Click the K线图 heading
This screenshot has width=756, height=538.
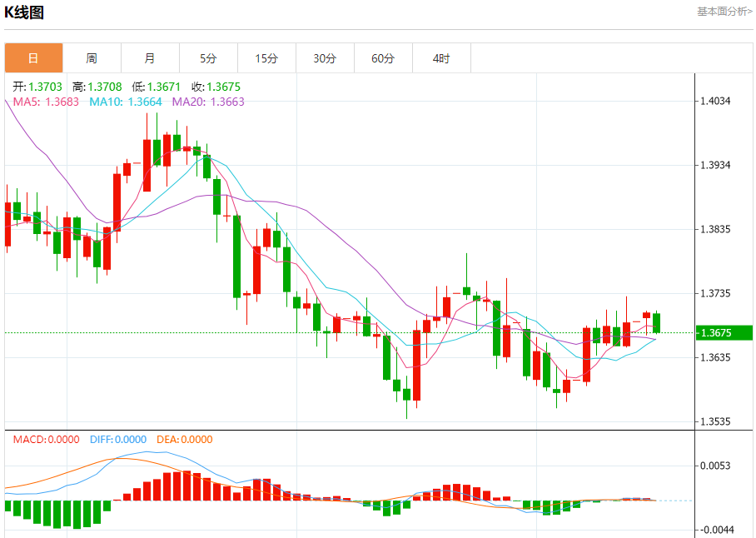pyautogui.click(x=24, y=12)
